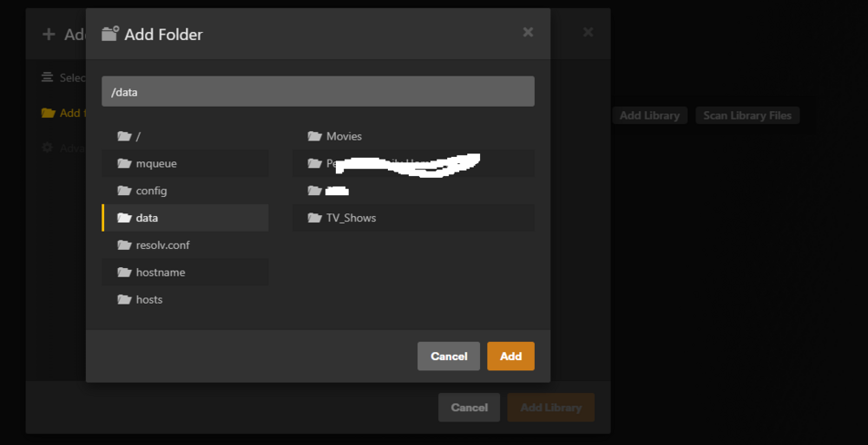Open the Select type tab in background
This screenshot has width=868, height=445.
click(x=63, y=77)
